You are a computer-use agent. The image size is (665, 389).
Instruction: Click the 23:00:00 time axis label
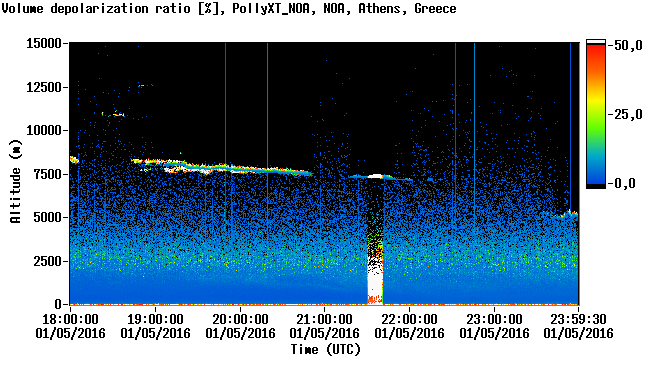click(494, 319)
